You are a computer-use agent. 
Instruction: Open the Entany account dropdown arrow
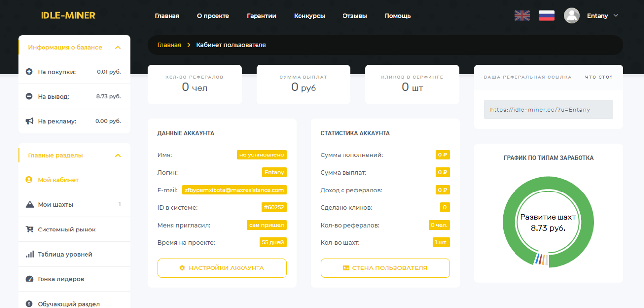point(616,15)
